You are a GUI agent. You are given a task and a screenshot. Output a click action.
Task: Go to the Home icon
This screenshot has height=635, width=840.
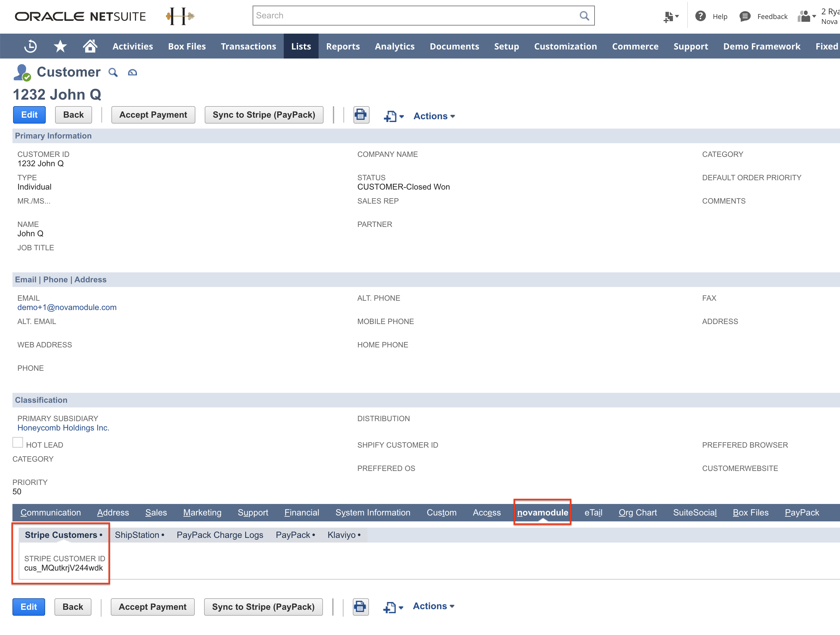(90, 46)
